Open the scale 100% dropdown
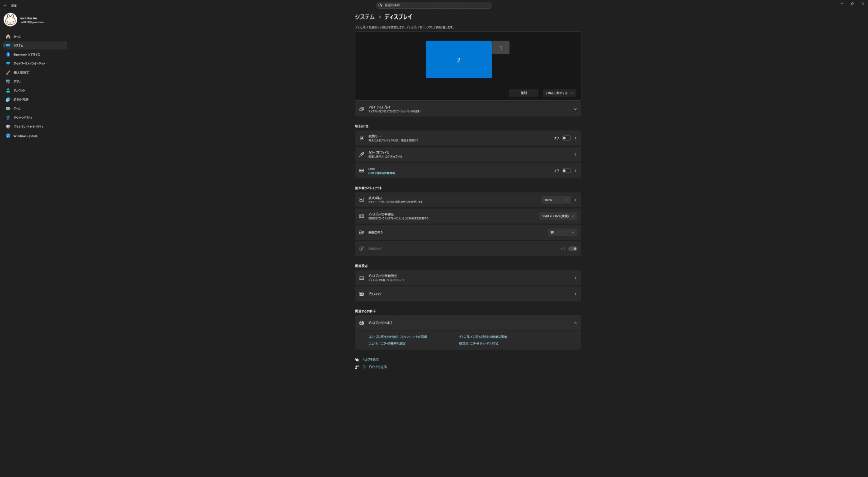This screenshot has width=868, height=477. 556,200
